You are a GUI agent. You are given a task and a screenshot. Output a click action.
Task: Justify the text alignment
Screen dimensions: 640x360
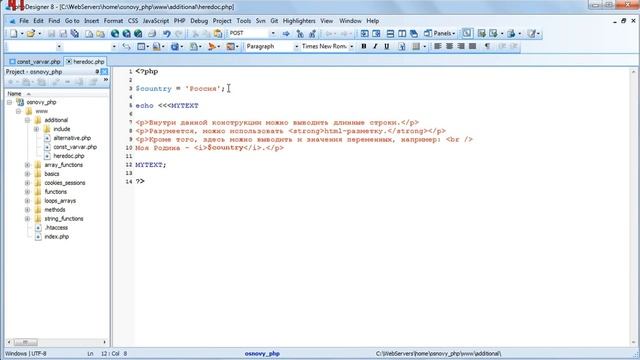pos(473,47)
